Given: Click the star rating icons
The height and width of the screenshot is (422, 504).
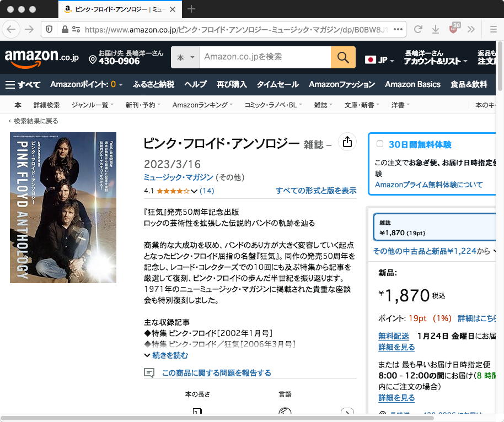Looking at the screenshot, I should coord(173,191).
